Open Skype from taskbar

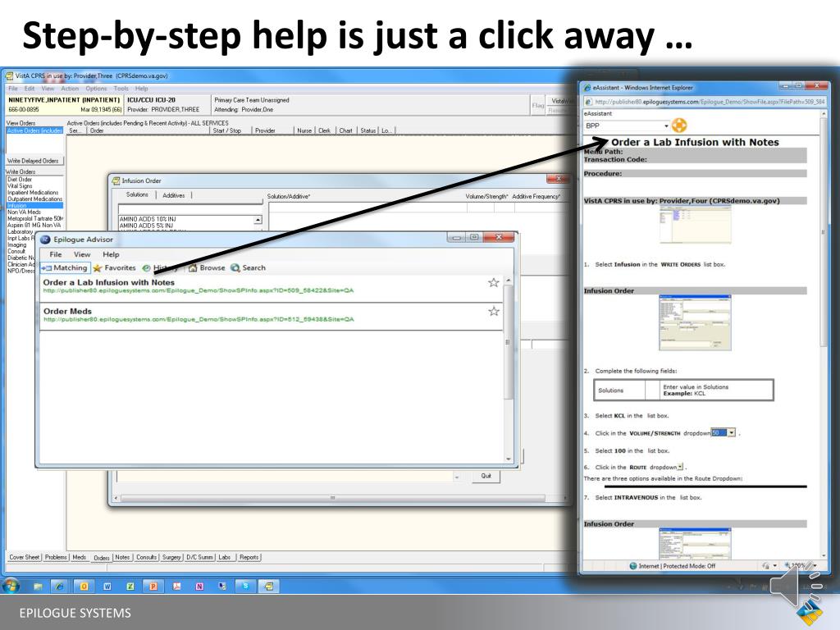pos(245,586)
